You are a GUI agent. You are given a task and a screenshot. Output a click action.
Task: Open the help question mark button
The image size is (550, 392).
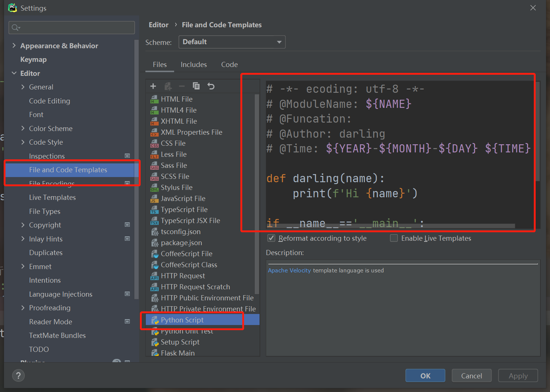pyautogui.click(x=18, y=375)
